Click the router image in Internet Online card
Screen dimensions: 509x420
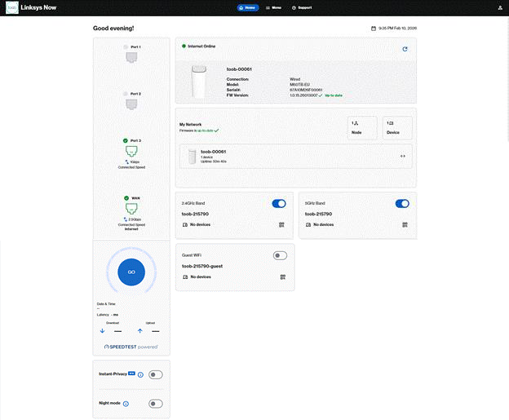tap(199, 82)
